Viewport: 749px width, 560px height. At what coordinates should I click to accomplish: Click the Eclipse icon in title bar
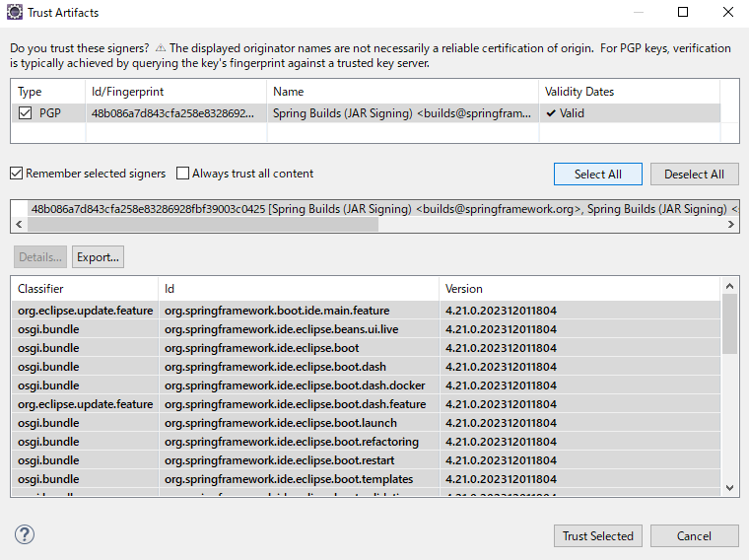15,12
